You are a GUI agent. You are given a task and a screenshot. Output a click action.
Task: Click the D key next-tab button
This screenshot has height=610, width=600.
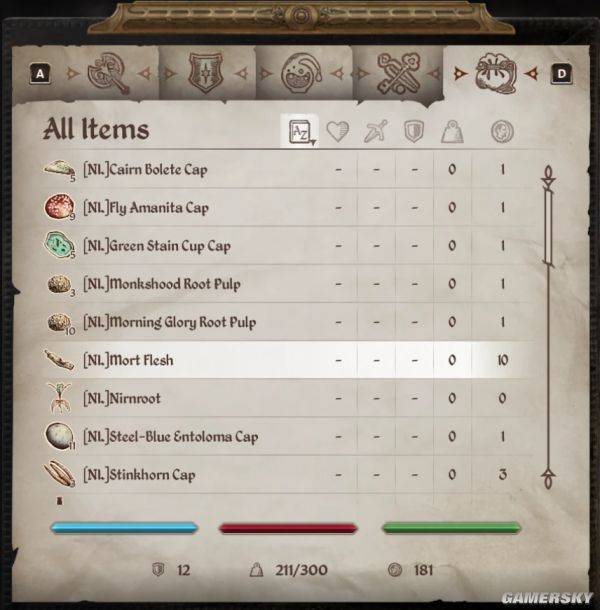tap(561, 74)
